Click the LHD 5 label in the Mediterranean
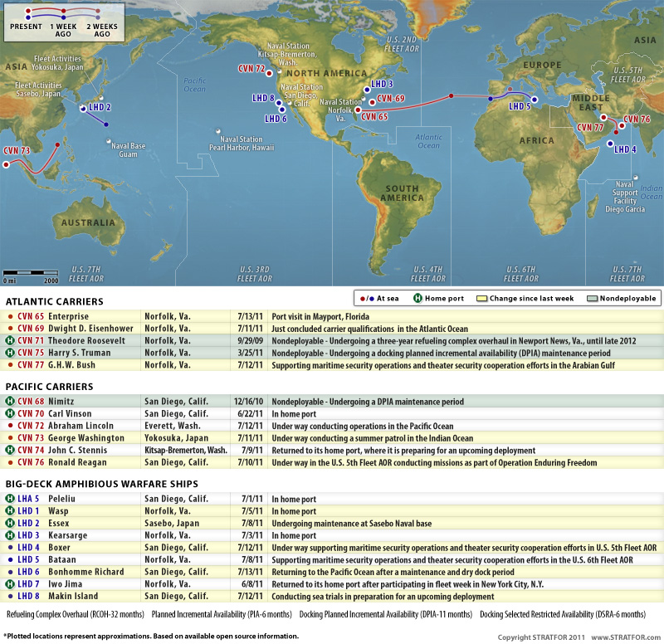The height and width of the screenshot is (644, 664). [x=520, y=106]
